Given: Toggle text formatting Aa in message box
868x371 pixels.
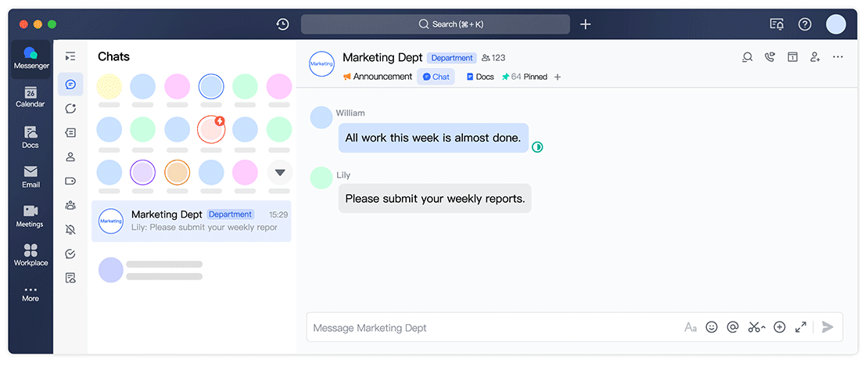Looking at the screenshot, I should pyautogui.click(x=690, y=327).
